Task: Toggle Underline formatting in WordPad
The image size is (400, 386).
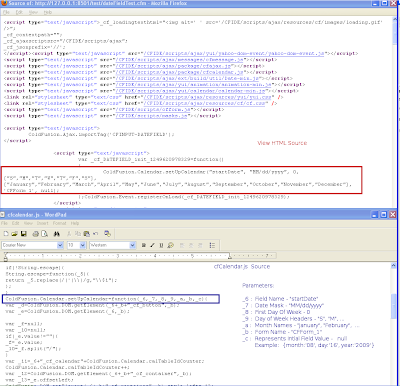Action: pyautogui.click(x=161, y=245)
